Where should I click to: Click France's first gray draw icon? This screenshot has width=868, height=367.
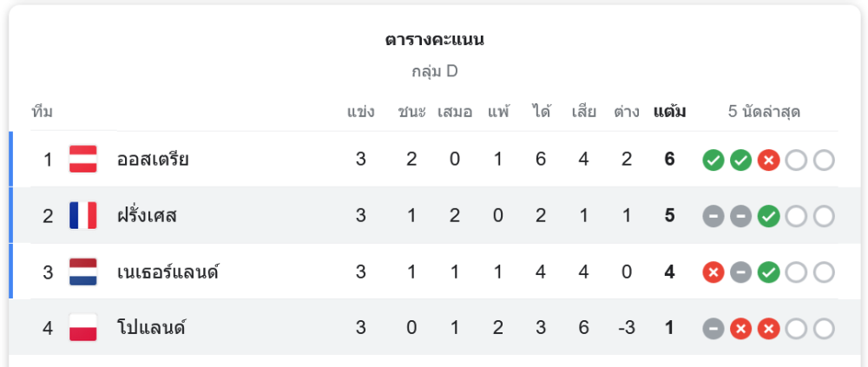(x=713, y=216)
